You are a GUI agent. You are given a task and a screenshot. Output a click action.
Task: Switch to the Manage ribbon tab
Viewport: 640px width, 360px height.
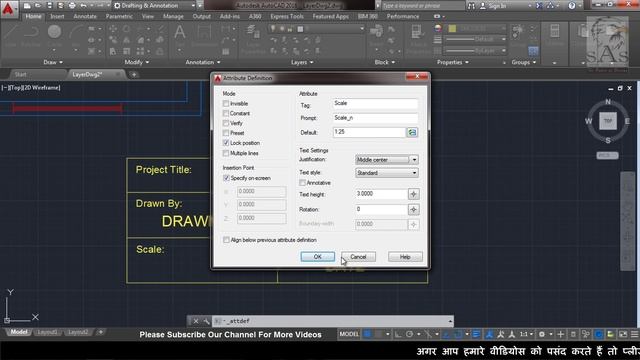pyautogui.click(x=173, y=16)
